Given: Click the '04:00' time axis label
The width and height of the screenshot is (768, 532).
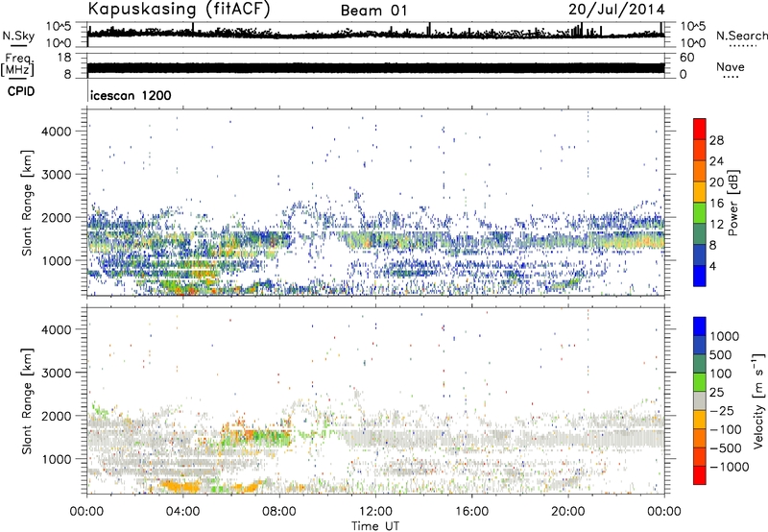Looking at the screenshot, I should point(182,512).
